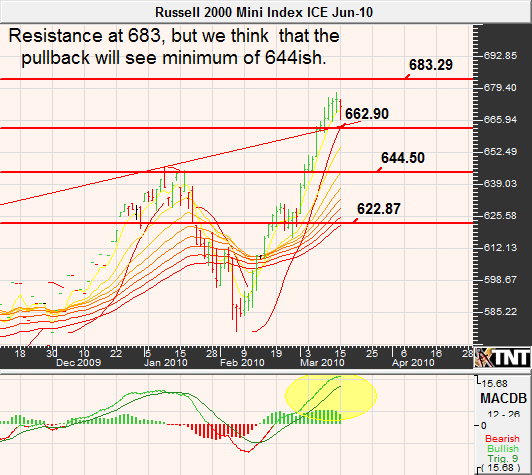The height and width of the screenshot is (475, 532).
Task: Click the Mar 2010 date axis label
Action: click(322, 363)
